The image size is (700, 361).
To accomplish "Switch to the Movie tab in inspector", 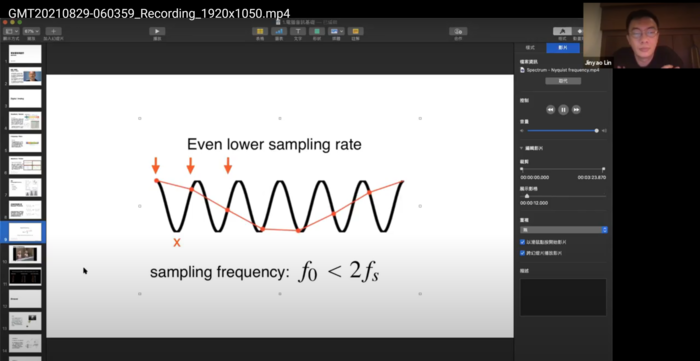I will coord(563,48).
